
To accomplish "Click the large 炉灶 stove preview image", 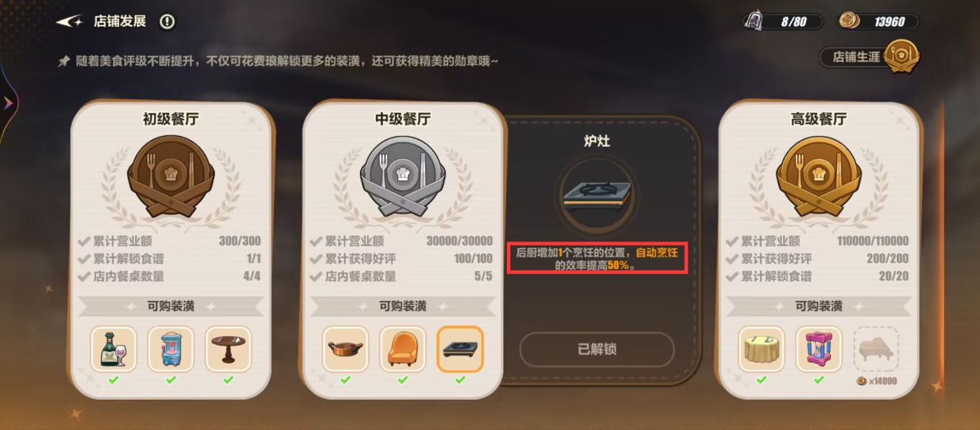I will point(597,195).
